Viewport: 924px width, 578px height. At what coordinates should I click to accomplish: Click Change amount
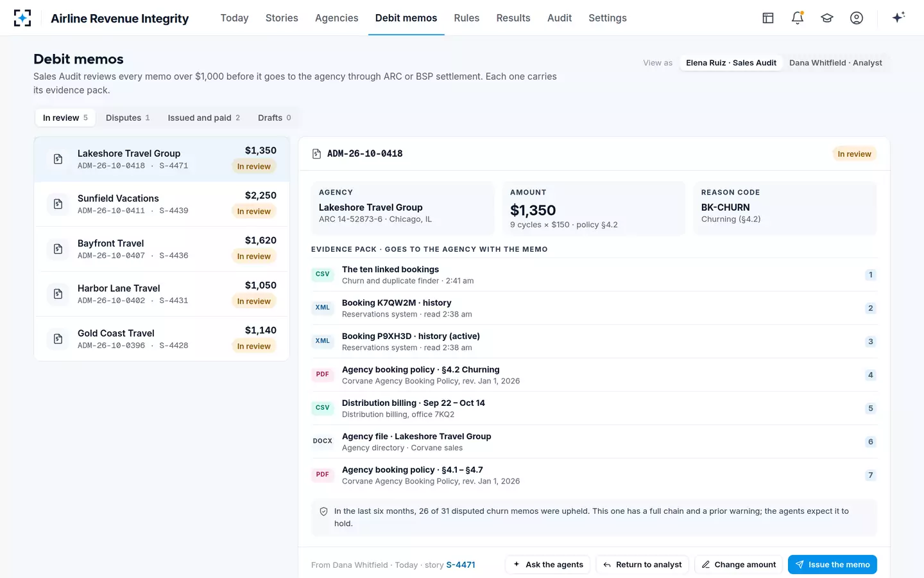click(739, 565)
